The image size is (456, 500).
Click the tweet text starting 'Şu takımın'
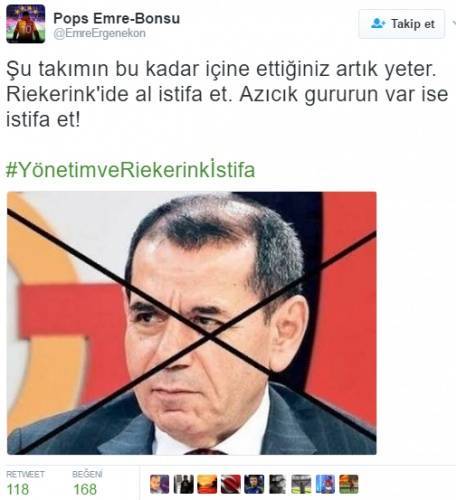[227, 94]
